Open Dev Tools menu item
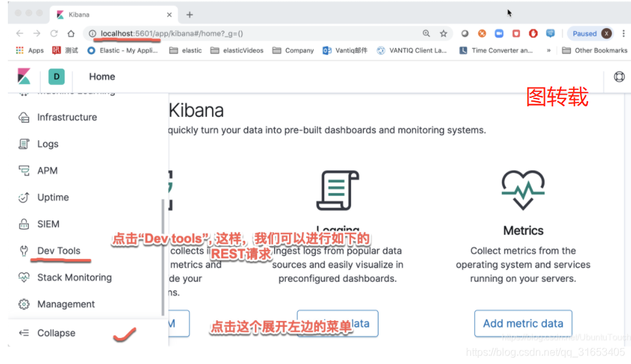This screenshot has height=364, width=631. pos(59,251)
